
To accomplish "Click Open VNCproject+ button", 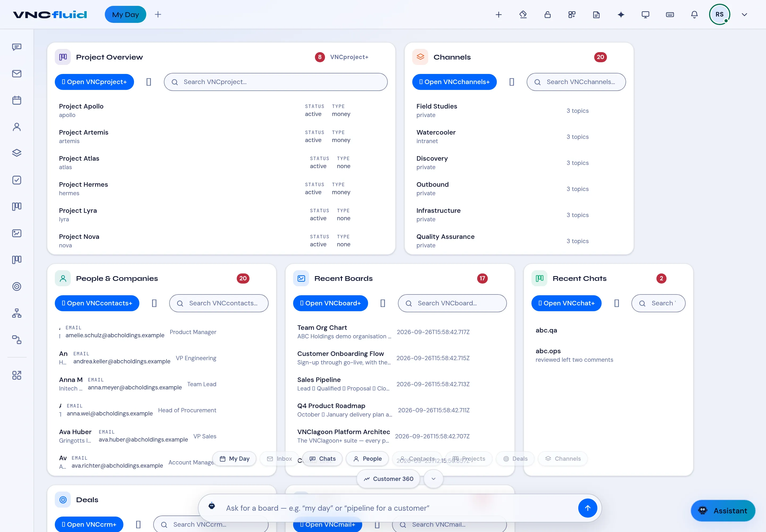I will point(94,82).
